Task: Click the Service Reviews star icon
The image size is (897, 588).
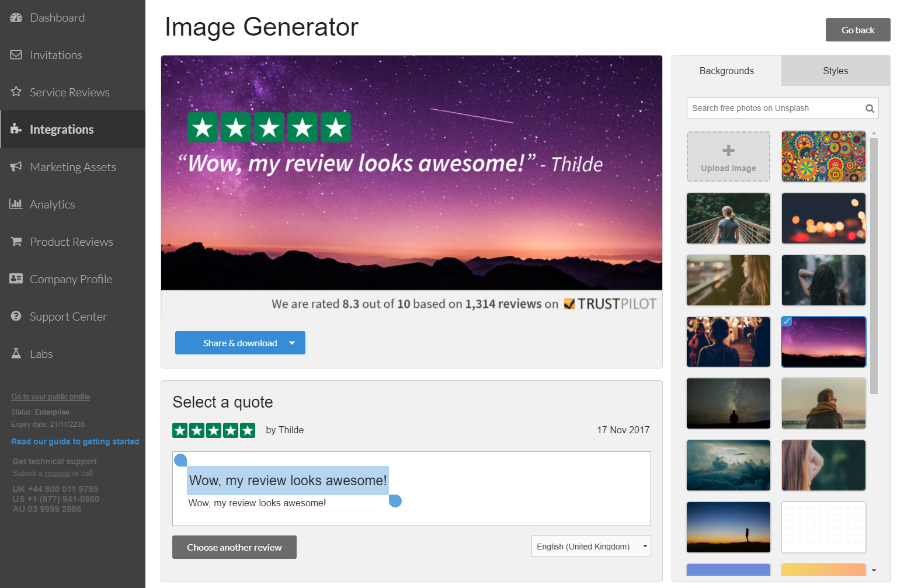Action: point(16,92)
